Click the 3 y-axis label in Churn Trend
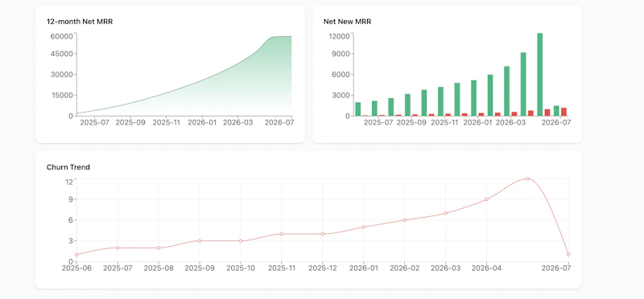This screenshot has height=299, width=644. 71,241
